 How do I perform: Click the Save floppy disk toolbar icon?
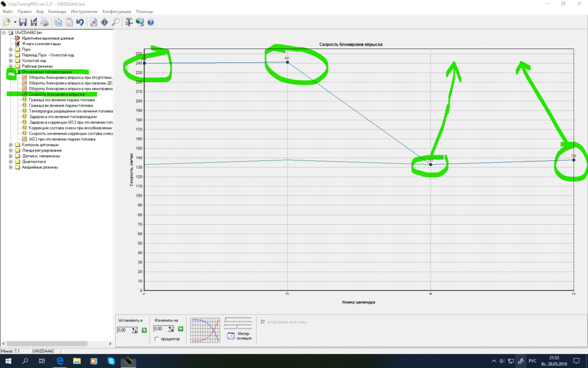[x=23, y=22]
